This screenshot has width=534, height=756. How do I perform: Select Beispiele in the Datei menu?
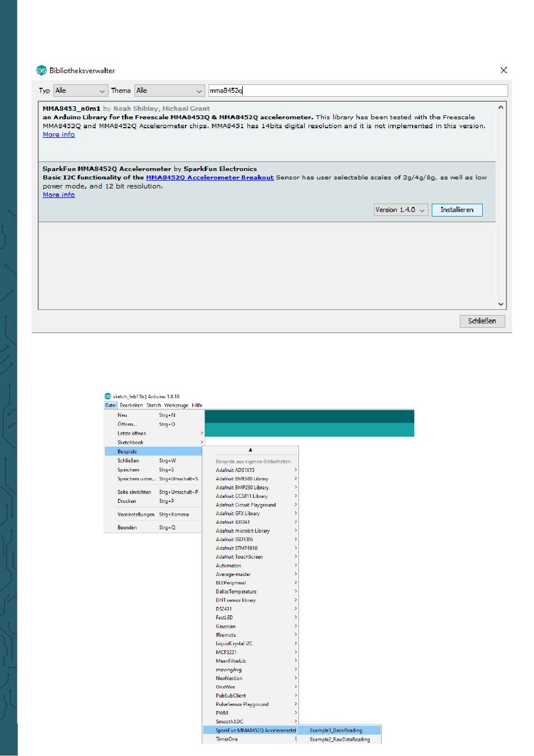click(x=153, y=452)
